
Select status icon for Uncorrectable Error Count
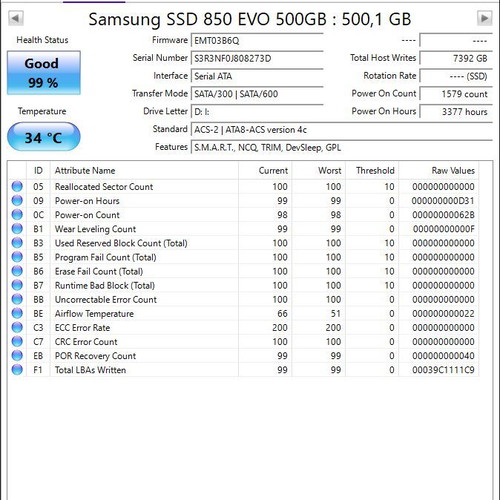coord(17,299)
